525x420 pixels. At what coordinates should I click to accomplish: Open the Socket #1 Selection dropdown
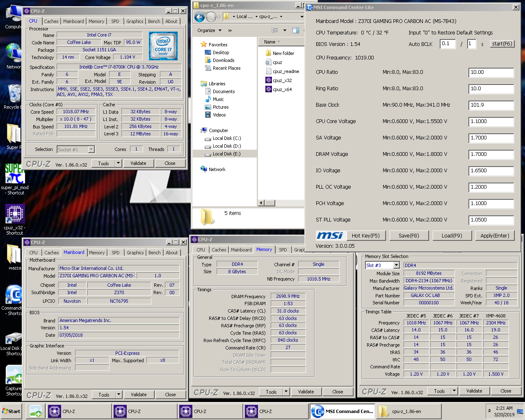[76, 149]
